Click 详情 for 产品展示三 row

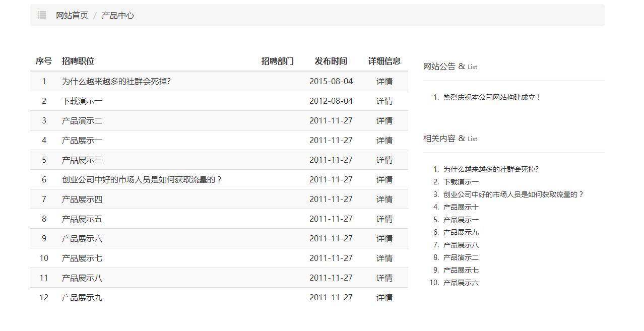pos(384,160)
